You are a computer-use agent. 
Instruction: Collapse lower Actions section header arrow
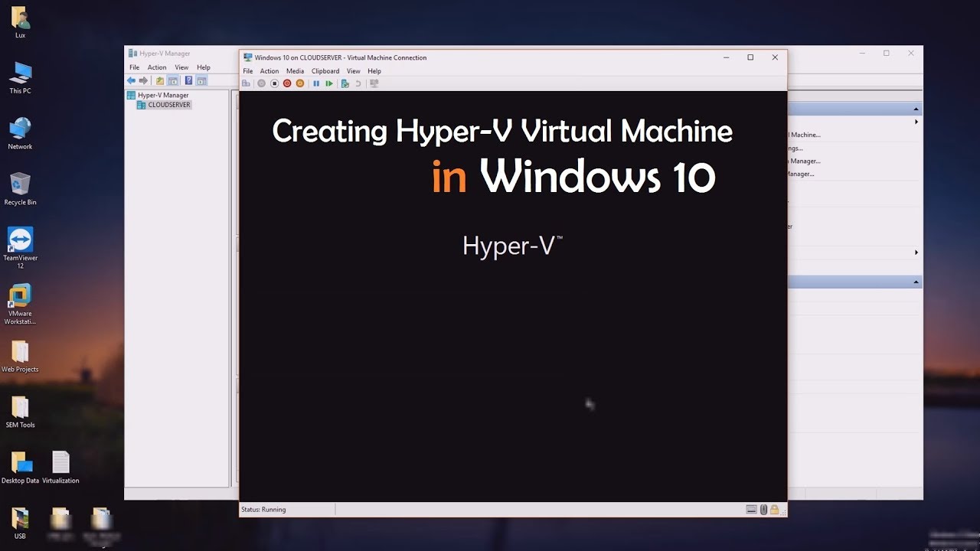(x=916, y=282)
